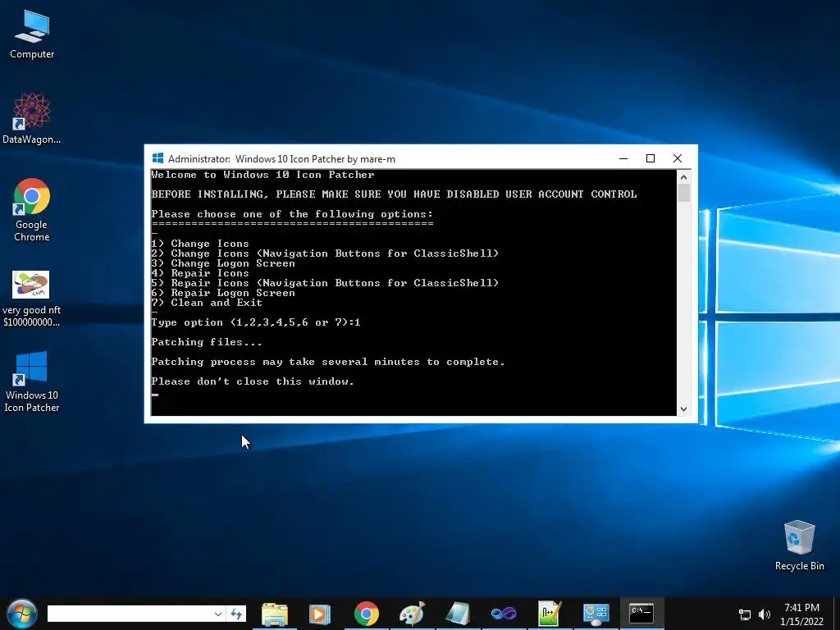Select the very good nft image file
The height and width of the screenshot is (630, 840).
point(32,299)
